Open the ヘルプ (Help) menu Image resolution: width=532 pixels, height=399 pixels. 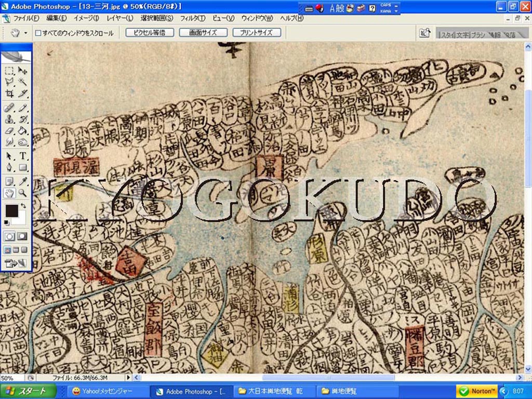pyautogui.click(x=291, y=18)
